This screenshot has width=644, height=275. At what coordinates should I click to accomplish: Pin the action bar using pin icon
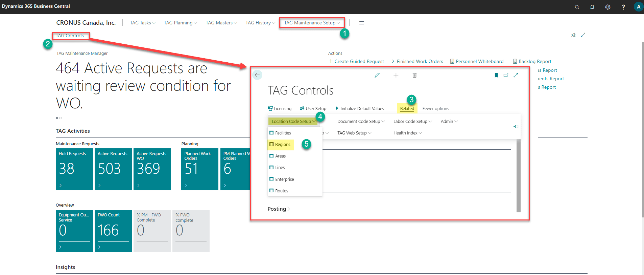point(516,126)
